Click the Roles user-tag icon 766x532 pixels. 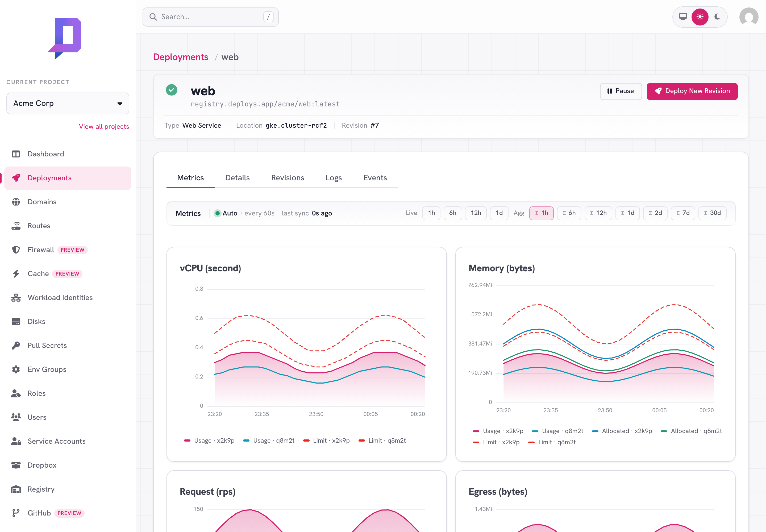[16, 394]
